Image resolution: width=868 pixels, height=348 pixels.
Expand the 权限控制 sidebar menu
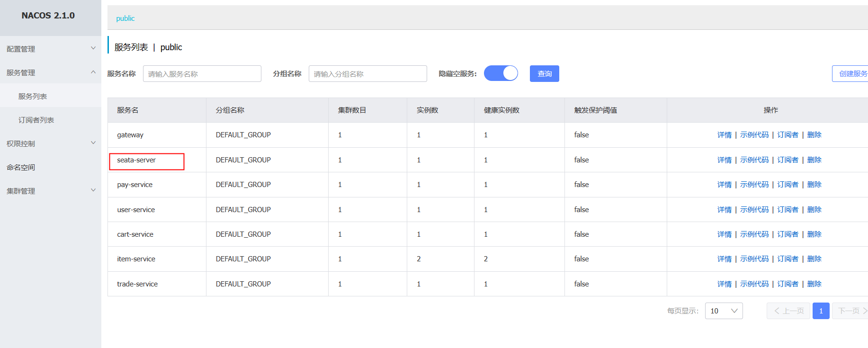pyautogui.click(x=93, y=143)
